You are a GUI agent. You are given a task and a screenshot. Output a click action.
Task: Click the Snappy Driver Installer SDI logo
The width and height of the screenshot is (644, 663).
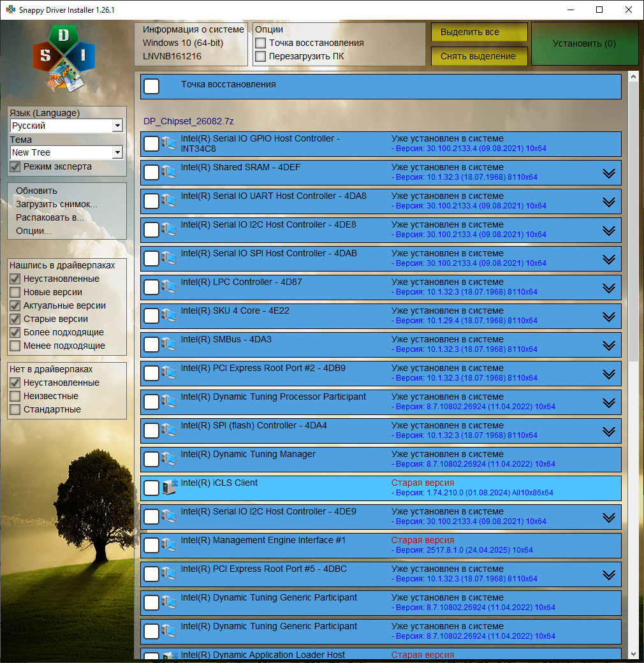(x=64, y=58)
